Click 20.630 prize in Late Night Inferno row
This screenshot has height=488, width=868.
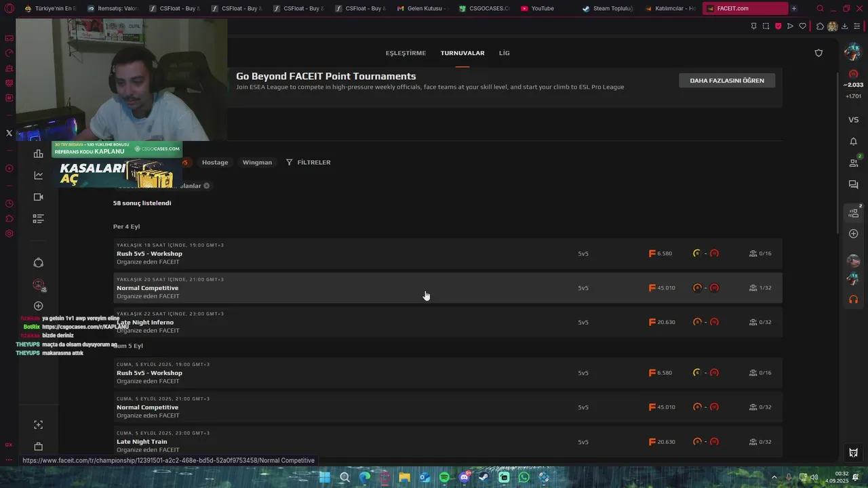pyautogui.click(x=662, y=322)
